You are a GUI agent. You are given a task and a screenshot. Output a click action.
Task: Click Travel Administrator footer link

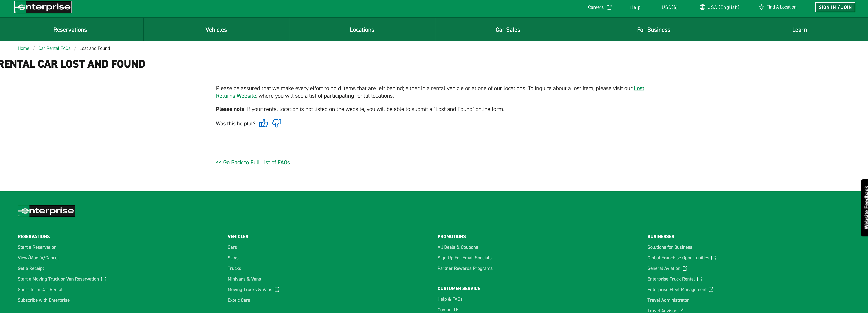tap(668, 300)
